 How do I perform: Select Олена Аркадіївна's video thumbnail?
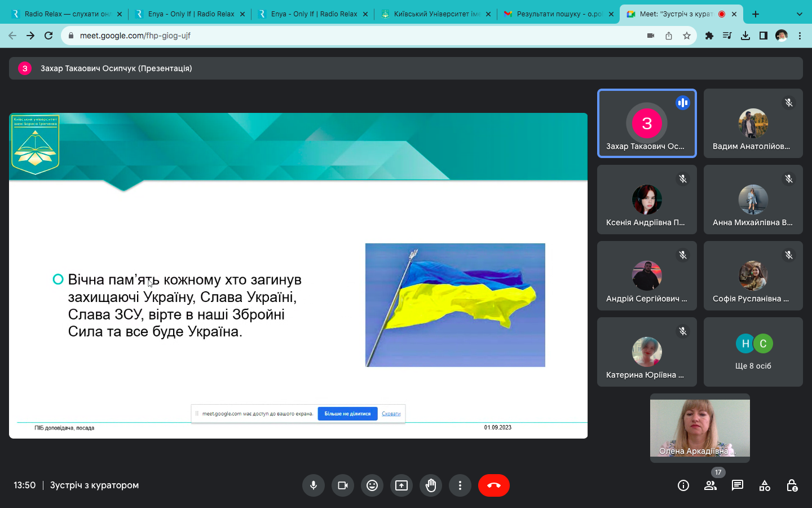(700, 428)
